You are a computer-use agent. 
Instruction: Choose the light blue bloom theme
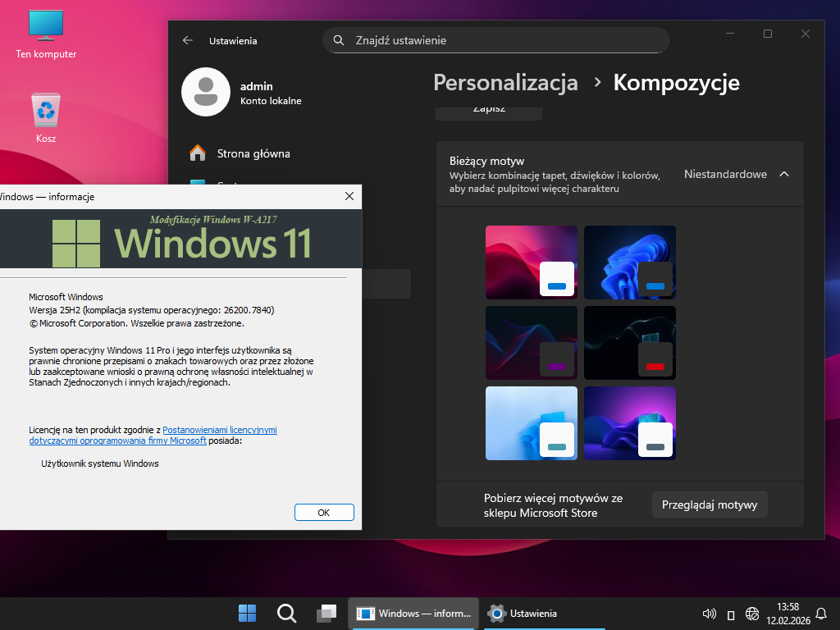[531, 423]
